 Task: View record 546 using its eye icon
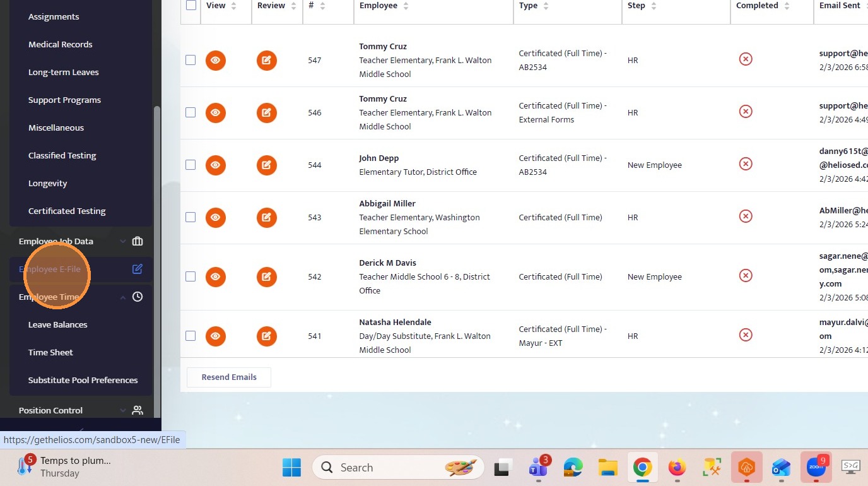pyautogui.click(x=216, y=113)
